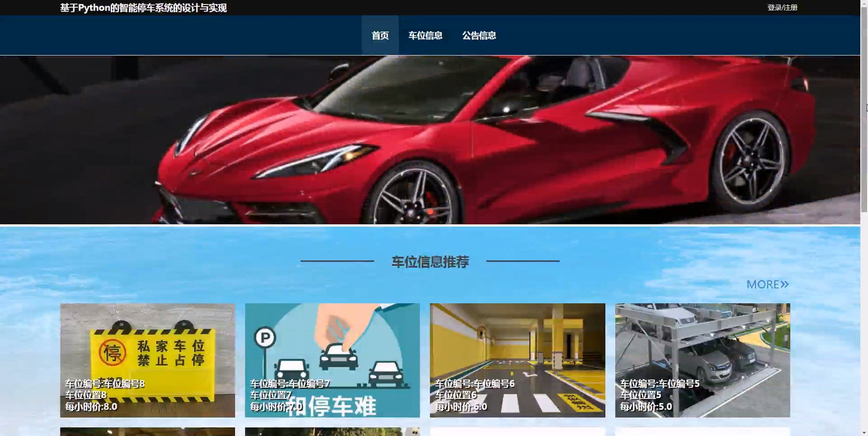Open parking card 车位编号6 thumbnail
868x436 pixels.
pos(517,360)
